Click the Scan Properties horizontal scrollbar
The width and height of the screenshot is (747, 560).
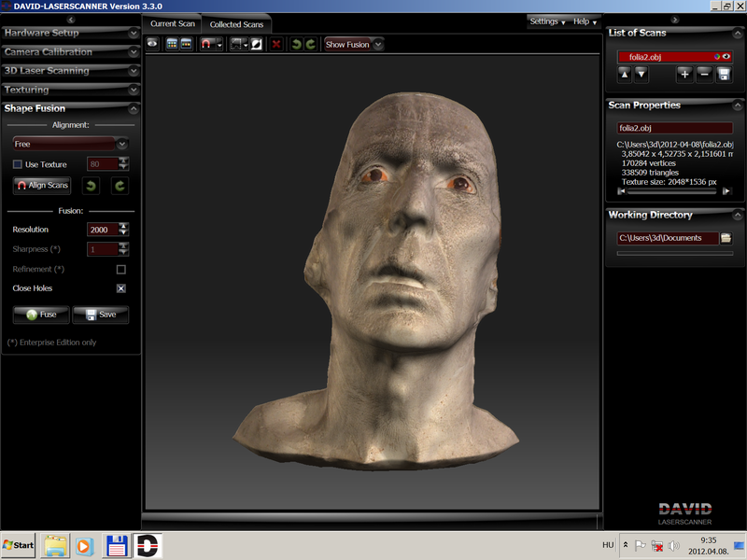pyautogui.click(x=674, y=191)
